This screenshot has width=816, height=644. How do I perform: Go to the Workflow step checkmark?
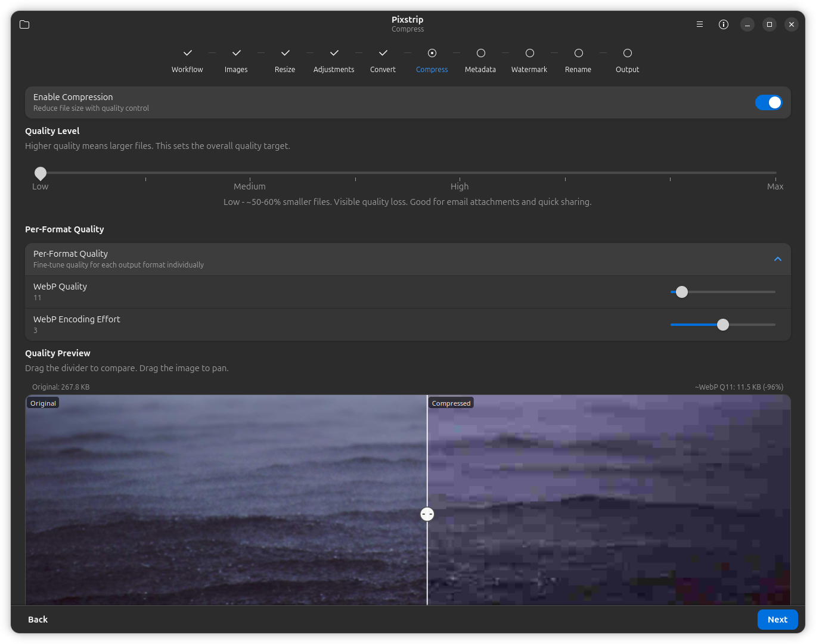[187, 53]
